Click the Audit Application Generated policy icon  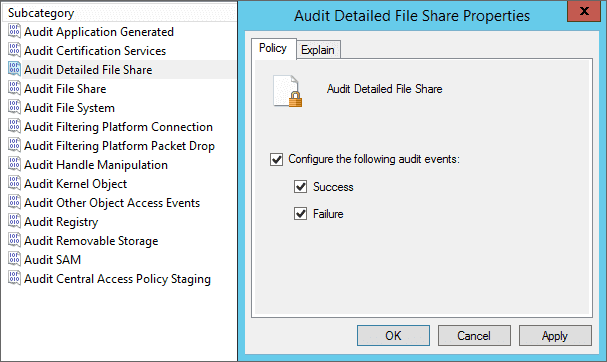pos(14,31)
